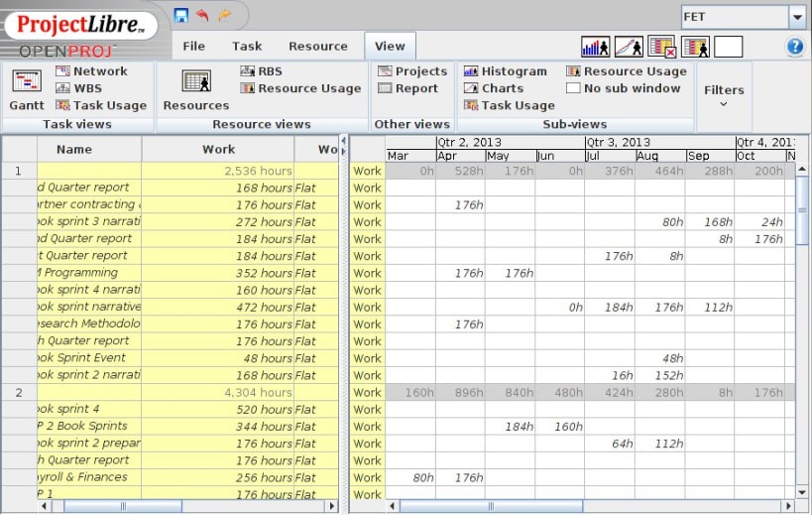Select the Payroll & Finances task name

coord(89,477)
